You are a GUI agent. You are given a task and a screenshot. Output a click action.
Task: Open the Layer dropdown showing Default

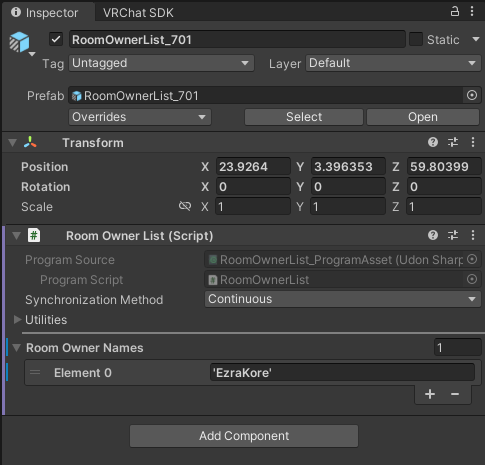coord(393,63)
